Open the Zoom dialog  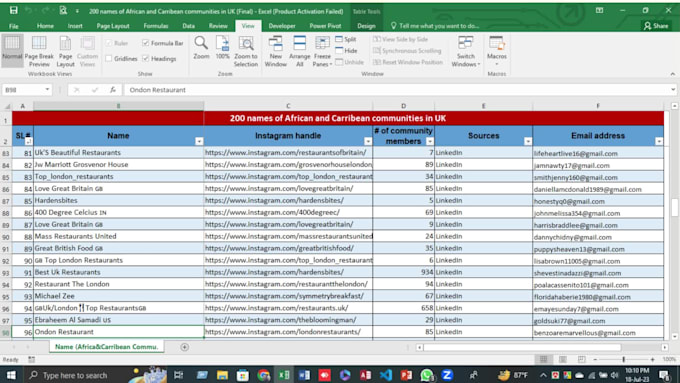(201, 48)
